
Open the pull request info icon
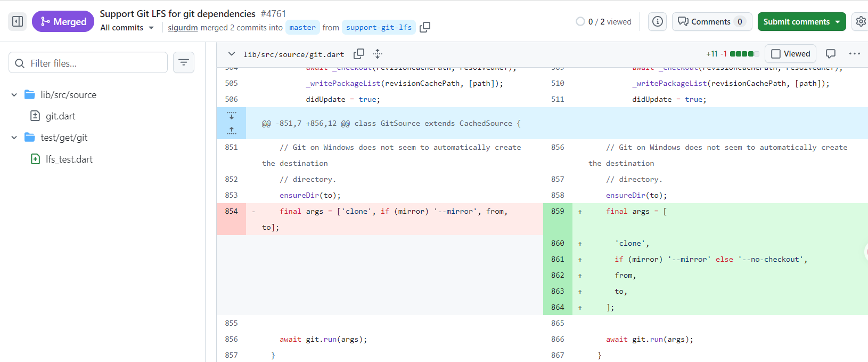[x=658, y=21]
